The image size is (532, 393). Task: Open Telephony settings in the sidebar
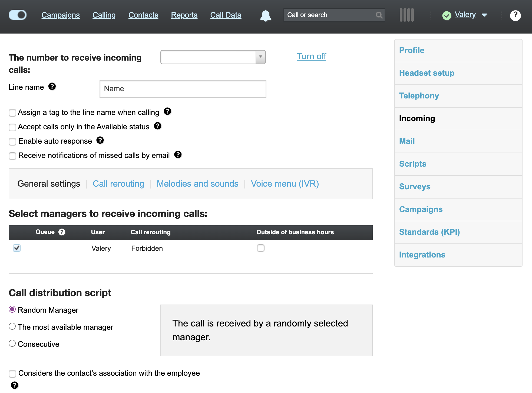coord(419,96)
